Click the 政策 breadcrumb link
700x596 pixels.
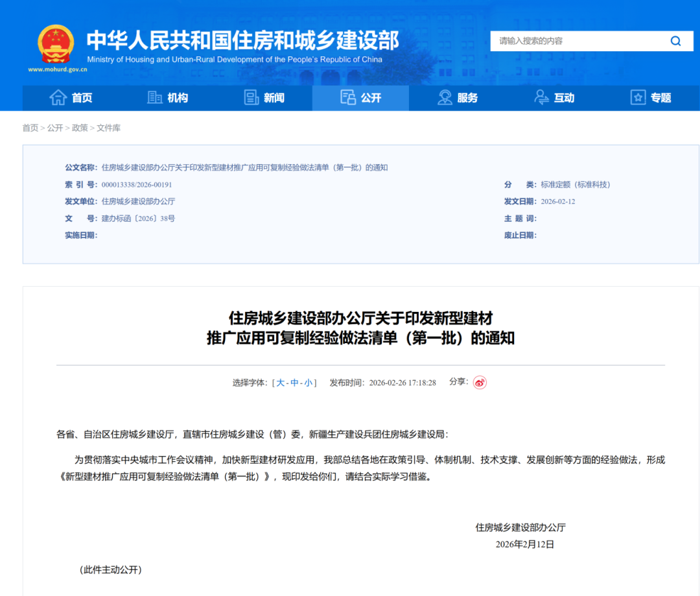pyautogui.click(x=80, y=128)
